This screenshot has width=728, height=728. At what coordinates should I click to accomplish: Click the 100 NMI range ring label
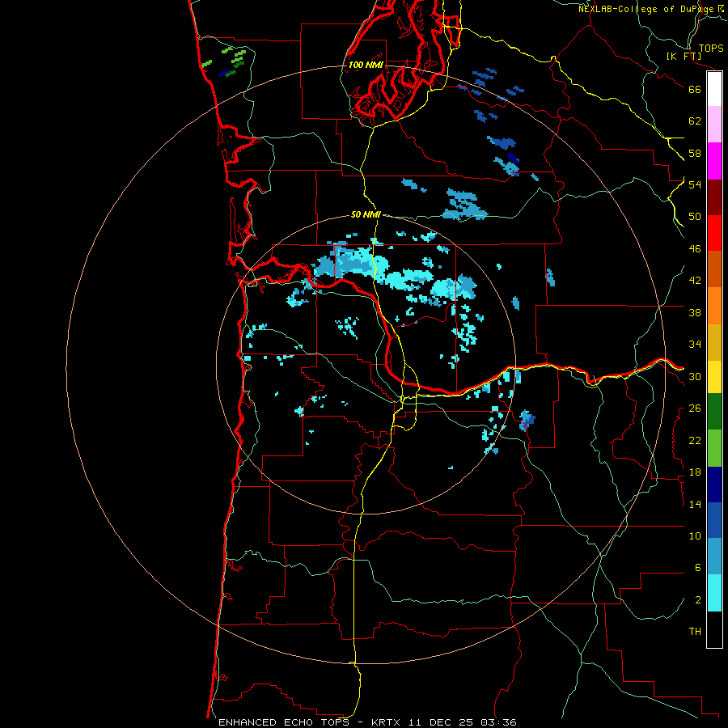[366, 65]
